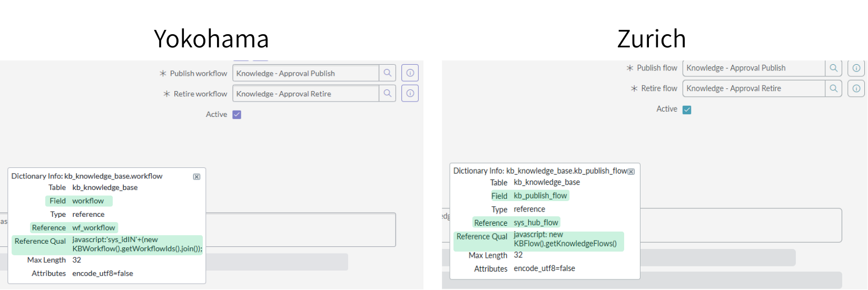Select the 'wf_workflow' reference value
Screen dimensions: 868x290
point(94,228)
